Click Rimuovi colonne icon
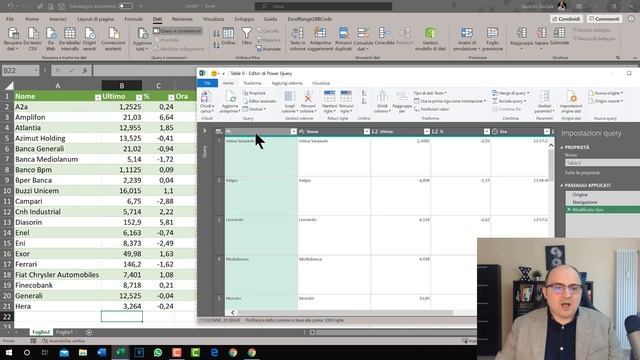 [x=308, y=102]
